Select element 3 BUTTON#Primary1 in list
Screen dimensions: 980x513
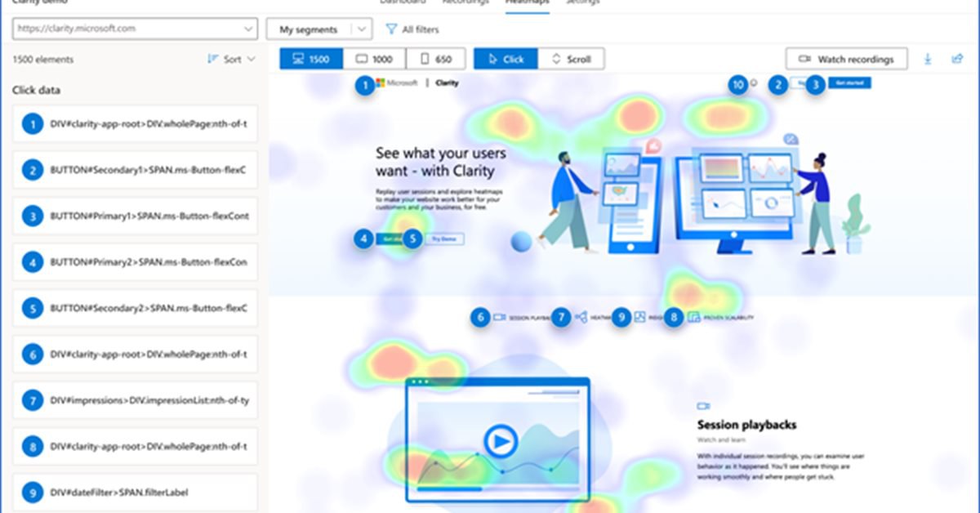click(136, 216)
